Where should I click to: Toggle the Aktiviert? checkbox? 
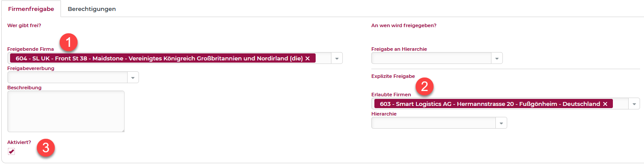pos(11,151)
